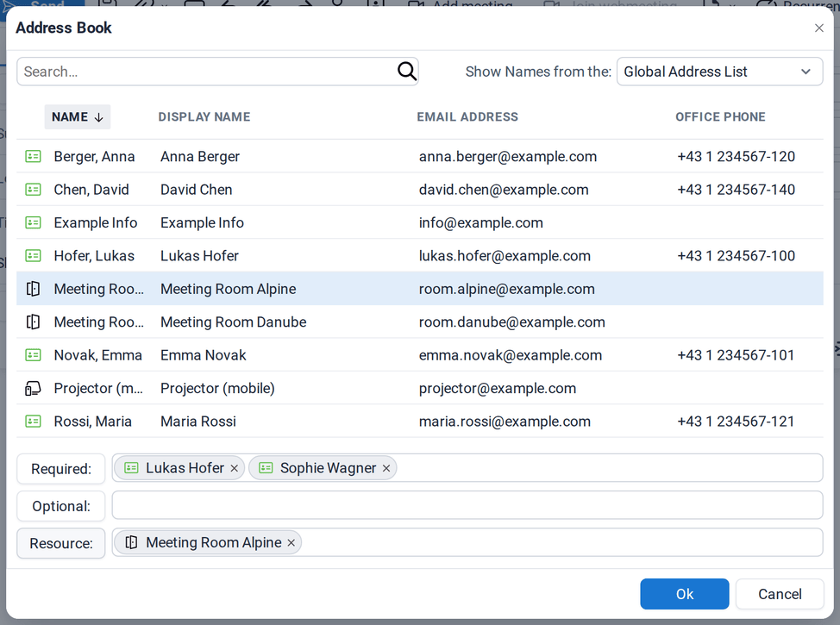Viewport: 840px width, 625px height.
Task: Click the contact icon beside Novak, Emma
Action: point(34,355)
